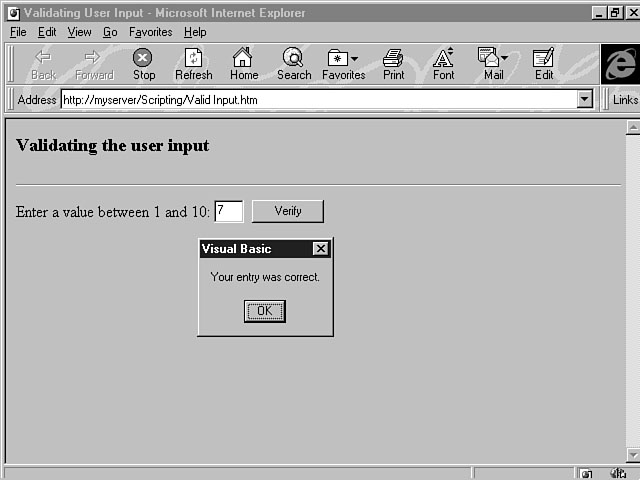The width and height of the screenshot is (640, 480).
Task: Click the Edit toolbar icon
Action: pyautogui.click(x=543, y=63)
